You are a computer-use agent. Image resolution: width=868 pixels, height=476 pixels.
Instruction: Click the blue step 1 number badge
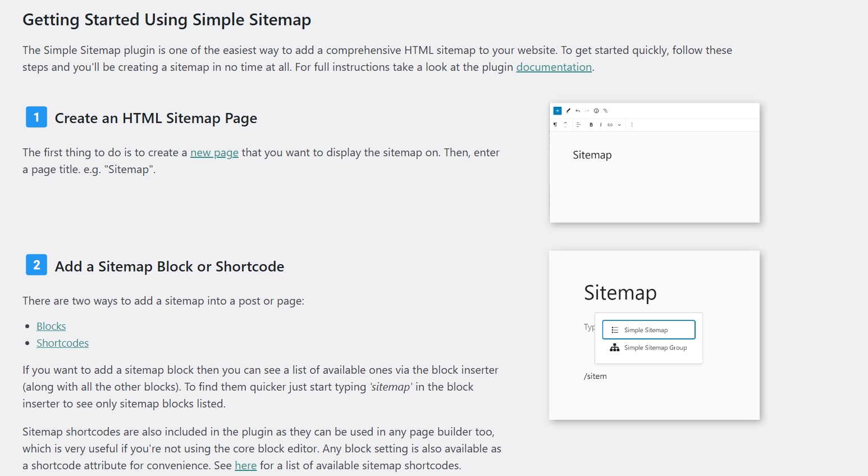click(x=36, y=117)
